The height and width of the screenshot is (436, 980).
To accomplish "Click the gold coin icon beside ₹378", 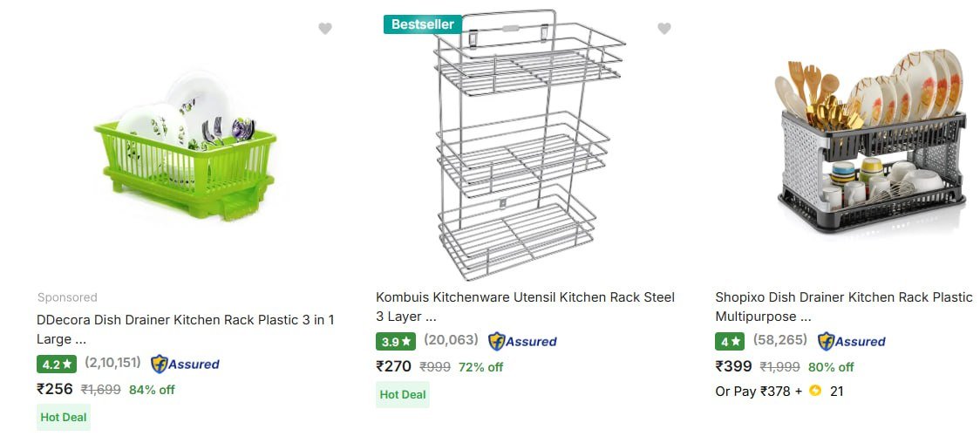I will click(815, 391).
